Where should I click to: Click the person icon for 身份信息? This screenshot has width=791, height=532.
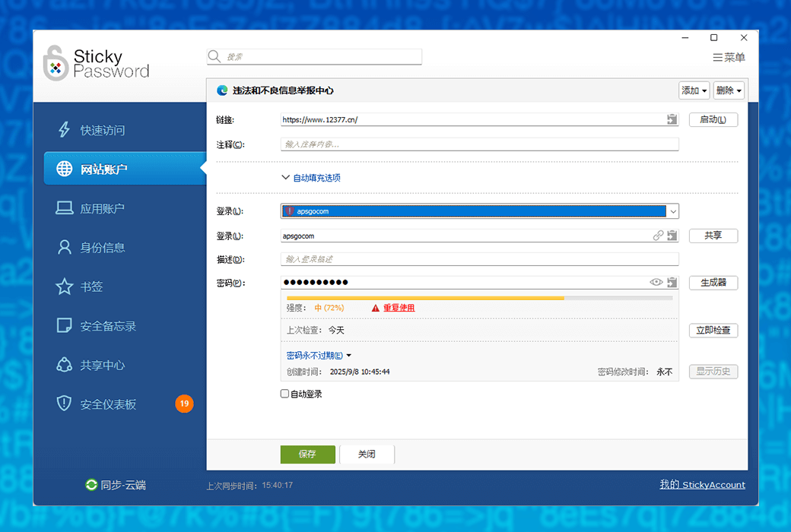point(64,247)
